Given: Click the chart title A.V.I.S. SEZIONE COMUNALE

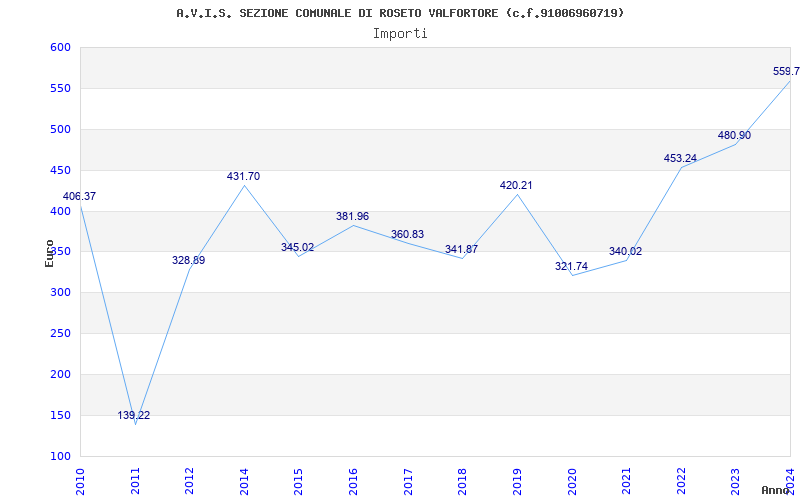Looking at the screenshot, I should (x=400, y=13).
